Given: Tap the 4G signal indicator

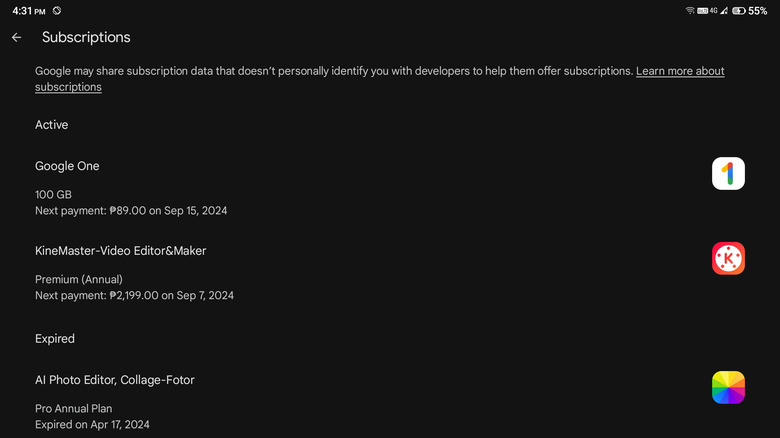Looking at the screenshot, I should (712, 10).
